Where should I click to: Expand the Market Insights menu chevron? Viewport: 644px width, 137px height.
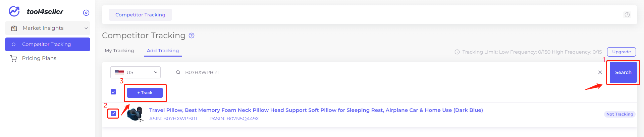click(x=86, y=28)
